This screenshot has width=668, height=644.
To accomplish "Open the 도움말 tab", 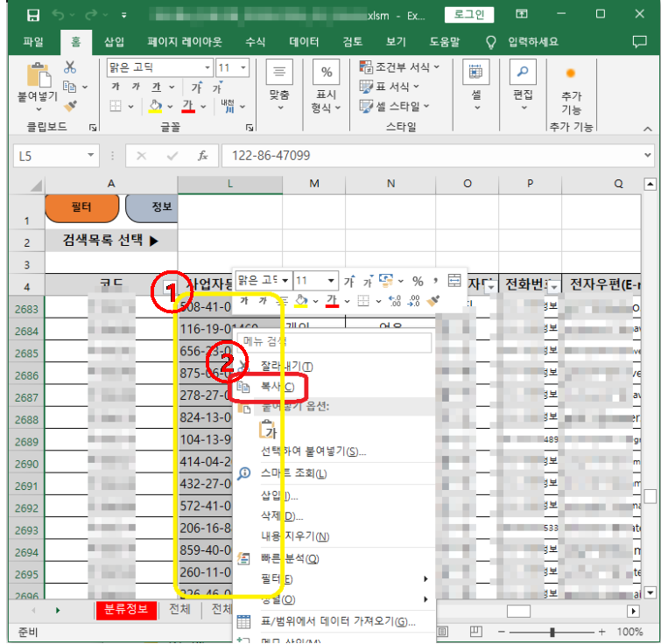I will coord(445,42).
